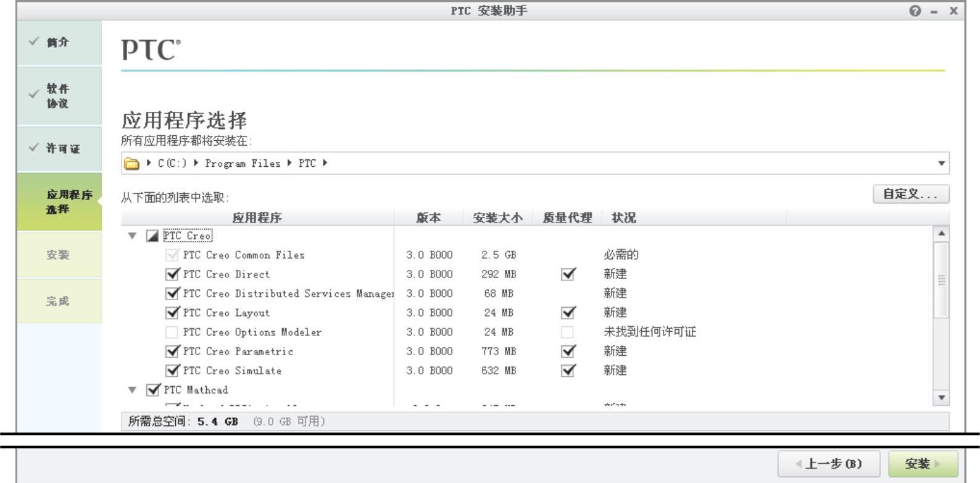Go to the 许可证 step

click(x=62, y=148)
